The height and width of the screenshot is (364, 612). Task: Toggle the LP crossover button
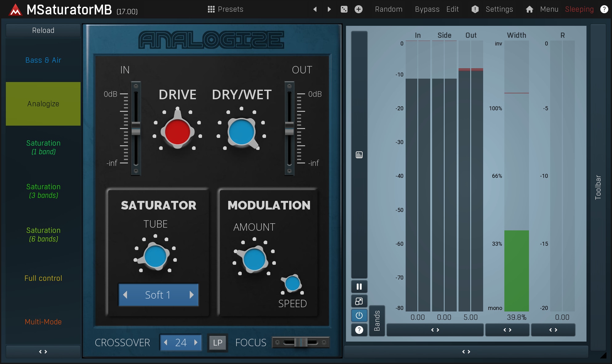(217, 342)
